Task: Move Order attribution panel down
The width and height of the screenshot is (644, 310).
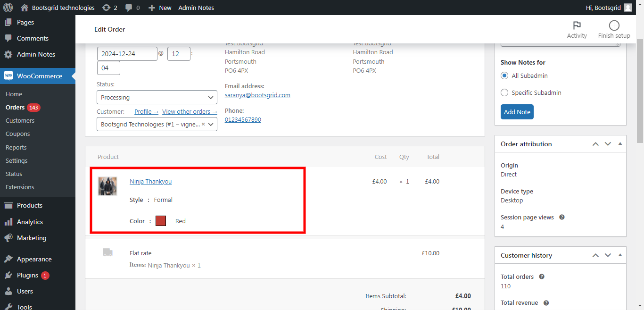Action: tap(608, 144)
